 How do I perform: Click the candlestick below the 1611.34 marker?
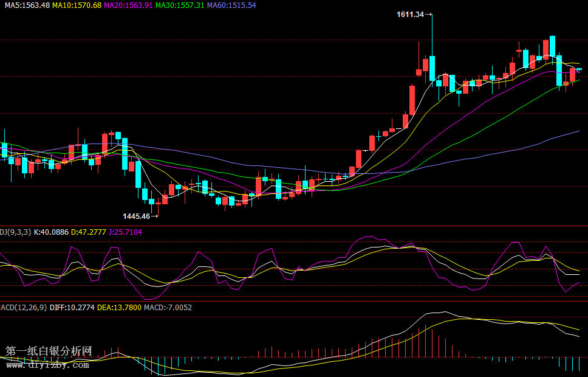pyautogui.click(x=432, y=68)
